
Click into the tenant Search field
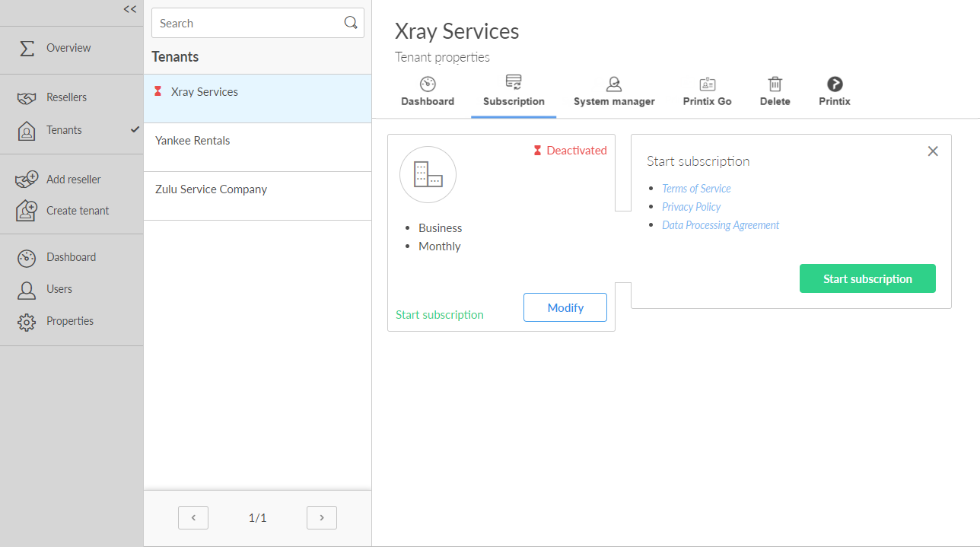[247, 24]
